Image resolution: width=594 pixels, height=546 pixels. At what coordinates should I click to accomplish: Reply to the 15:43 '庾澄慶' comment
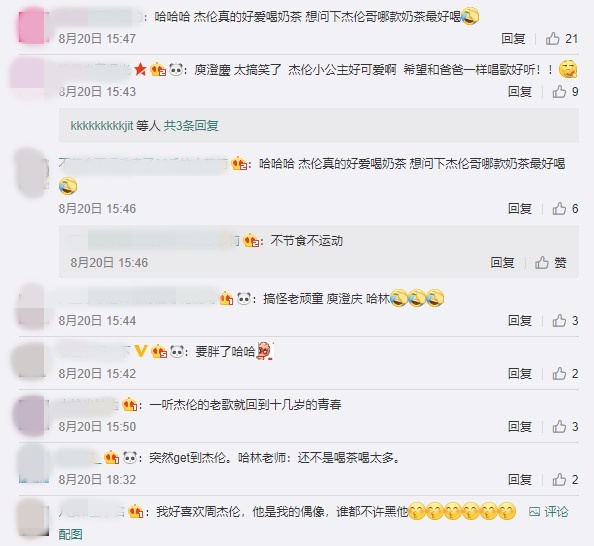520,92
